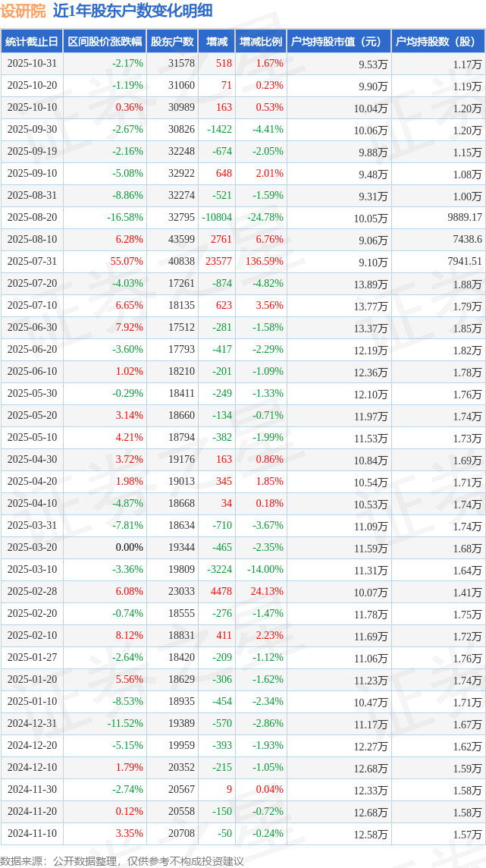Select the 24.13% change ratio cell
Viewport: 486px width, 868px height.
(267, 592)
